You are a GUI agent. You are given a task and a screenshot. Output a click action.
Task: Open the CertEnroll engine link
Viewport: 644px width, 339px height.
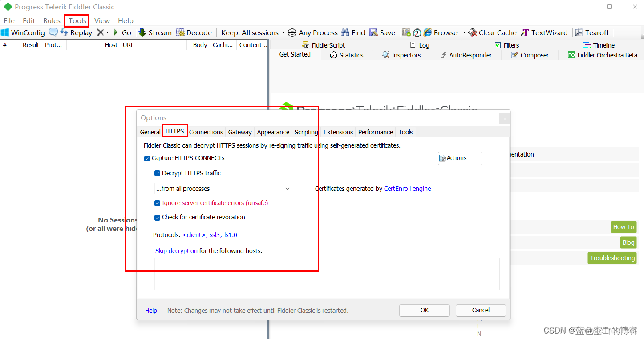407,188
